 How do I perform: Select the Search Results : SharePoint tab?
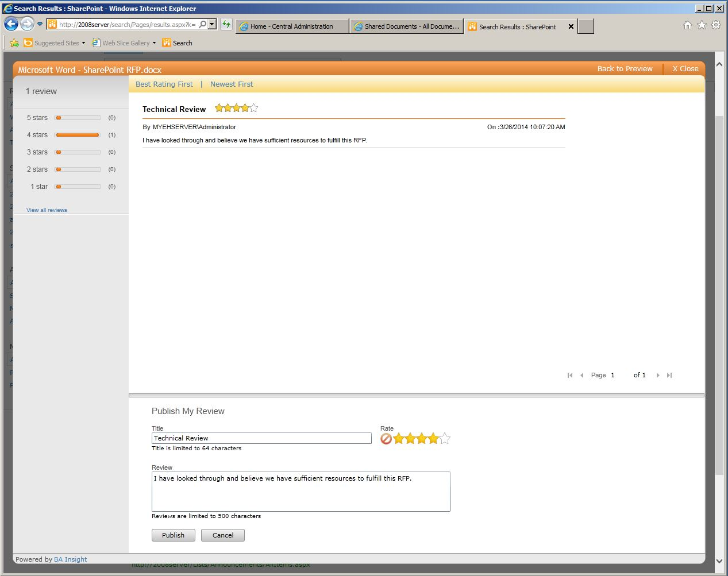(x=517, y=26)
